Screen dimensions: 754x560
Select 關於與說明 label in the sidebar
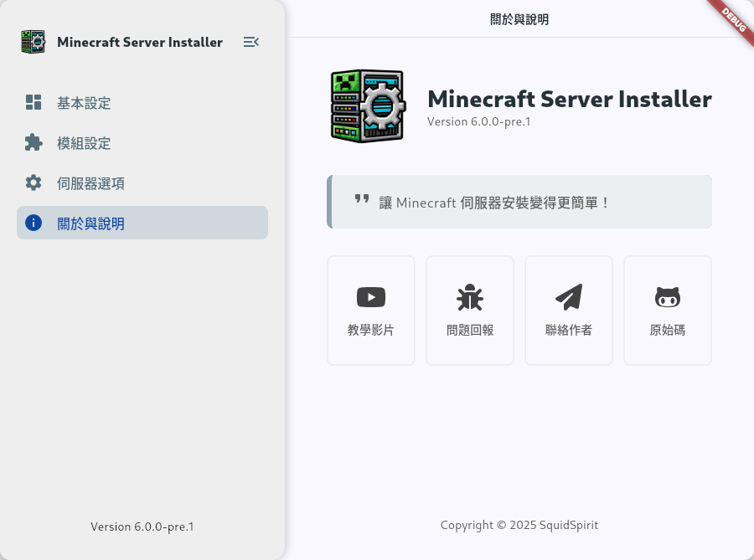(x=90, y=223)
